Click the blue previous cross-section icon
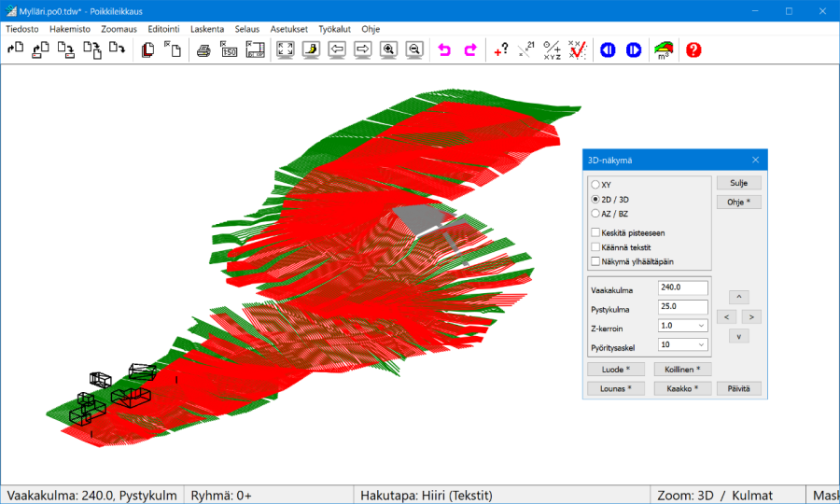Screen dimensions: 840x504 608,50
